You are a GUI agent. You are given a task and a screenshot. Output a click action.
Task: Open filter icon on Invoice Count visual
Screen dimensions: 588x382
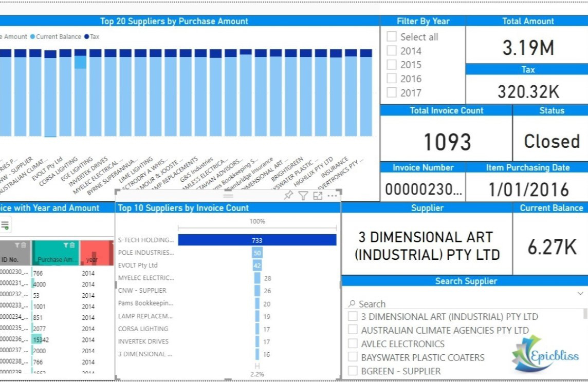coord(303,196)
